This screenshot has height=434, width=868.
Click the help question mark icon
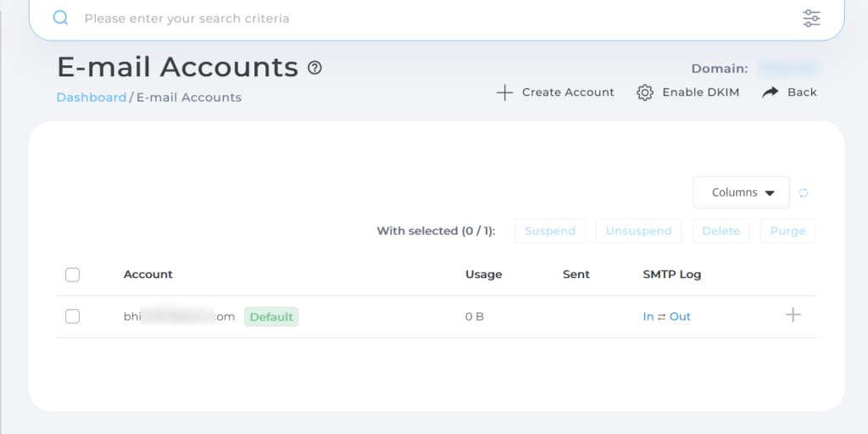click(x=314, y=68)
